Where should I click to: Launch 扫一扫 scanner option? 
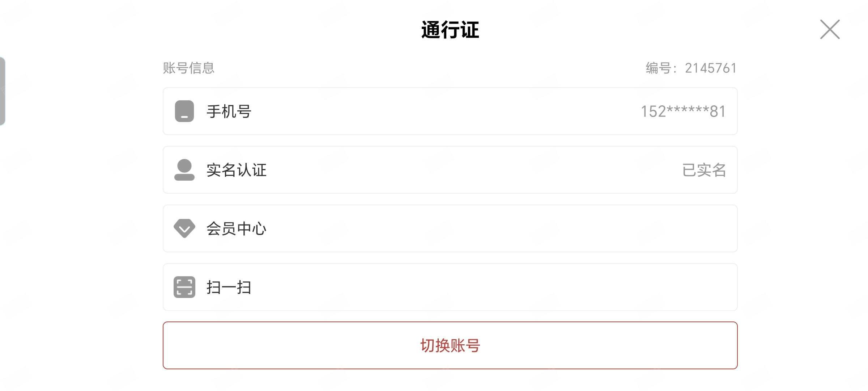click(x=229, y=287)
